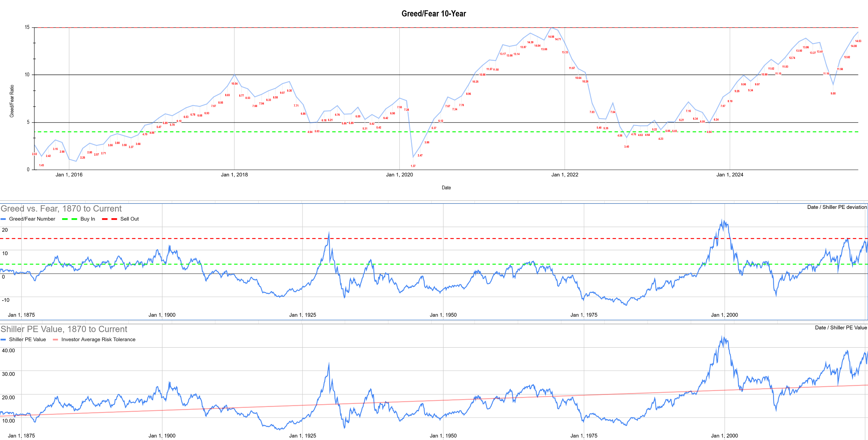Click the 'Date / Shiller PE Value' corner label
Screen dimensions: 868x440
pyautogui.click(x=841, y=328)
